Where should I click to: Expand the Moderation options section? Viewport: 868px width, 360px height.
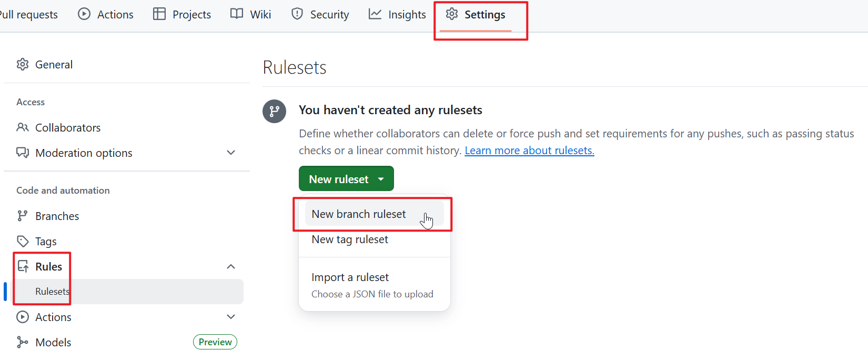pyautogui.click(x=230, y=153)
